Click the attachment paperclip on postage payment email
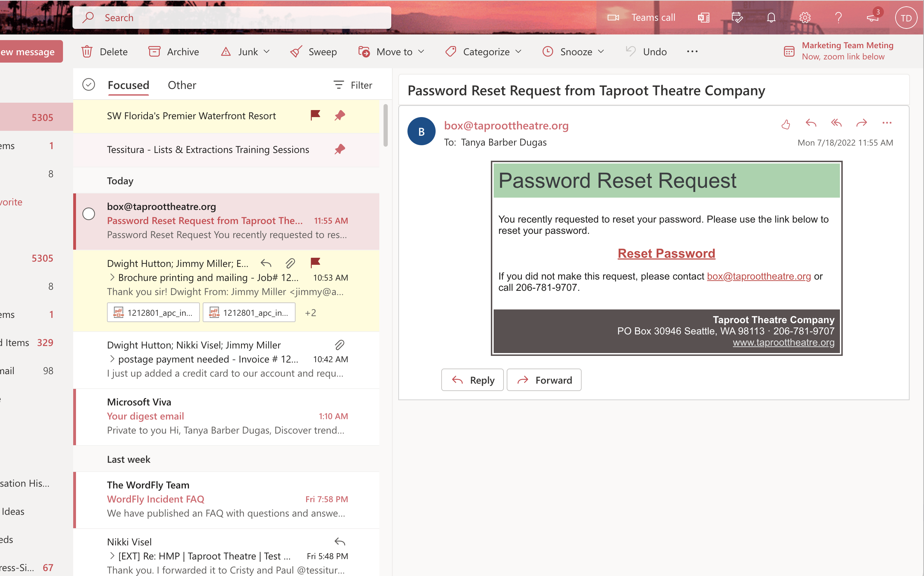 pos(340,345)
